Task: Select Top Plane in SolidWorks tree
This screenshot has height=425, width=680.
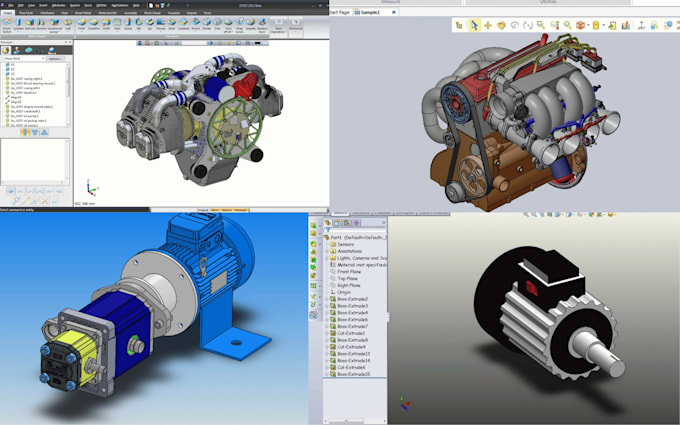Action: point(347,278)
